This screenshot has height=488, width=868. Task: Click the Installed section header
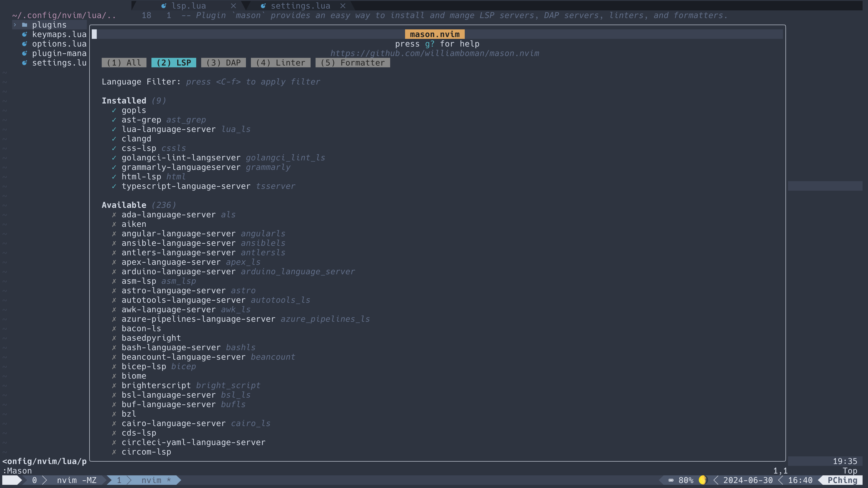124,101
